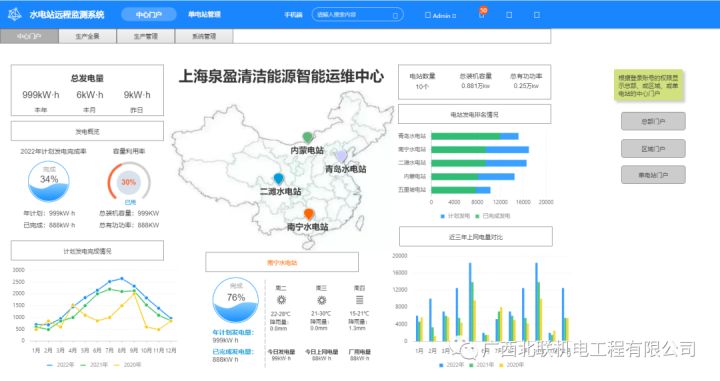Toggle the 计划发电 legend in ranking chart
This screenshot has height=381, width=720.
click(456, 216)
